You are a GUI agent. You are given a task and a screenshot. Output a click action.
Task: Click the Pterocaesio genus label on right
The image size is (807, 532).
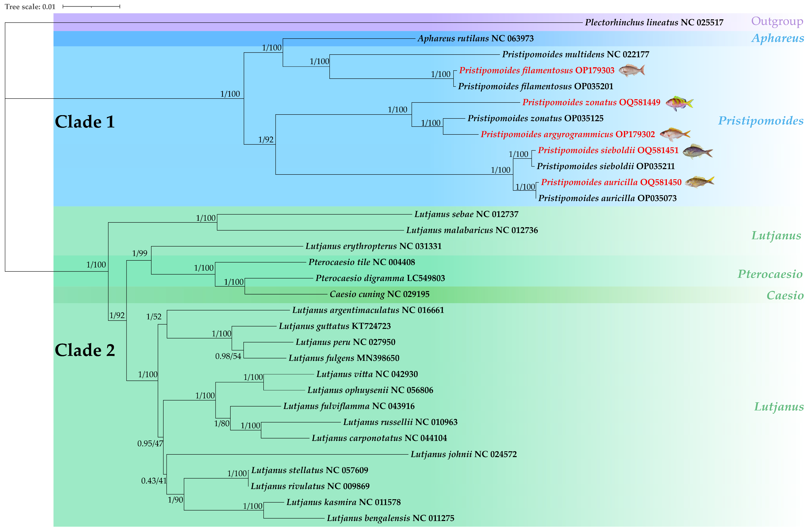(x=770, y=274)
